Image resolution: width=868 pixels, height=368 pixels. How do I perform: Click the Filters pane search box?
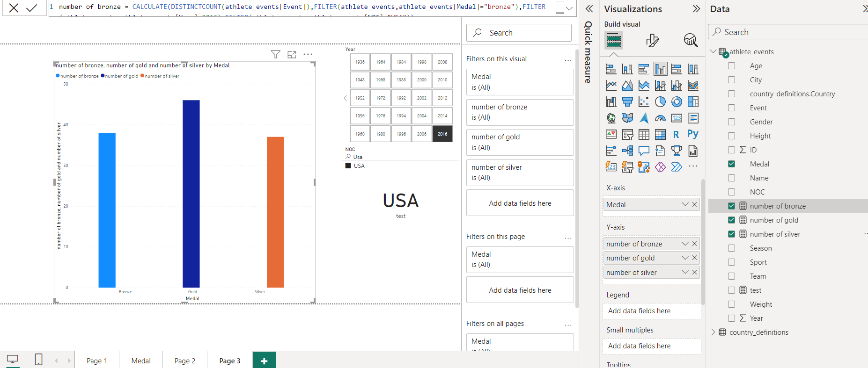(x=519, y=33)
